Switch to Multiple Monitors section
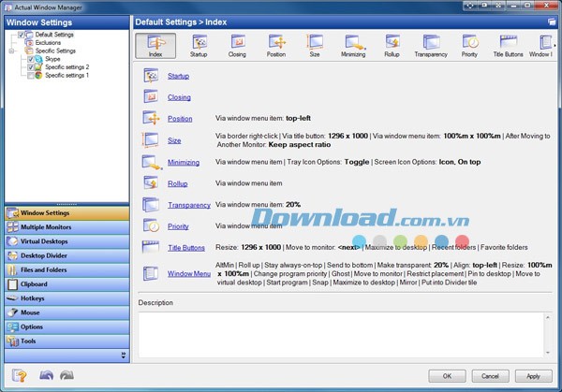This screenshot has height=392, width=562. 67,227
